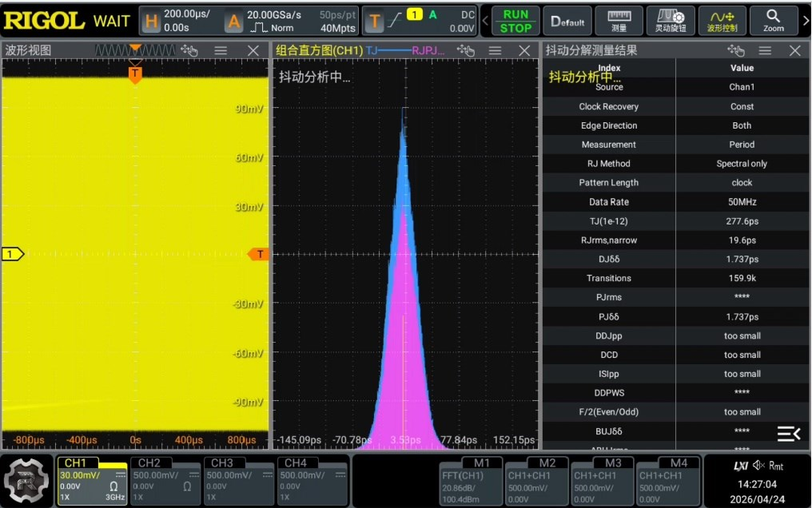
Task: Show previous toolbar items with left arrow
Action: click(485, 22)
